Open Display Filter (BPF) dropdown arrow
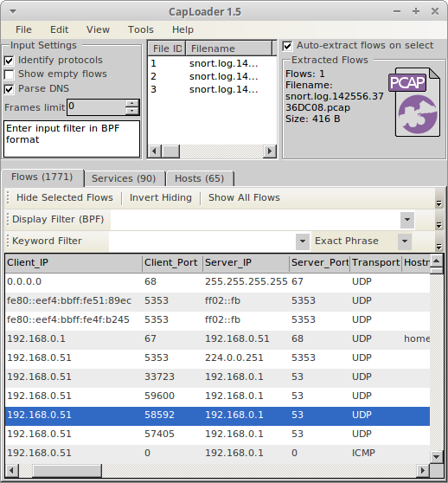Viewport: 448px width, 483px height. (407, 220)
